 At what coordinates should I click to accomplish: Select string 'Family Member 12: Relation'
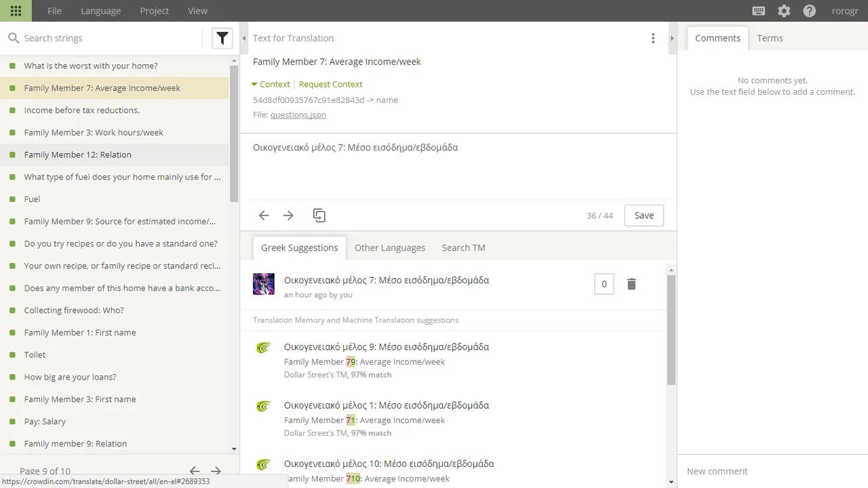tap(115, 155)
